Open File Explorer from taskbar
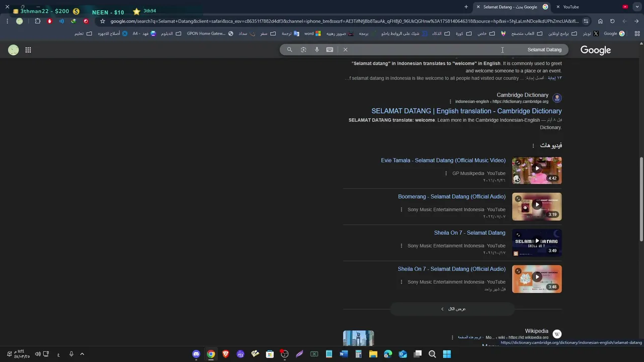Screen dimensions: 644x362 coord(373,354)
